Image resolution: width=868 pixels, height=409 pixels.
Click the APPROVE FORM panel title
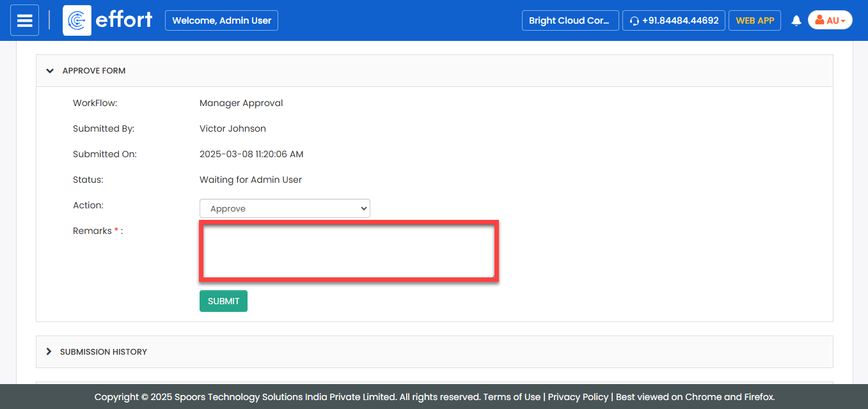(x=94, y=71)
